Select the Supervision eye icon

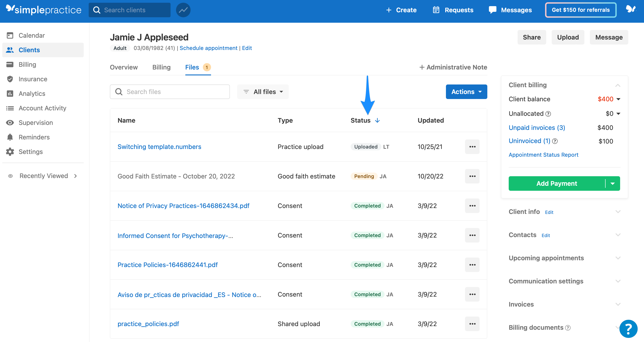pos(10,122)
